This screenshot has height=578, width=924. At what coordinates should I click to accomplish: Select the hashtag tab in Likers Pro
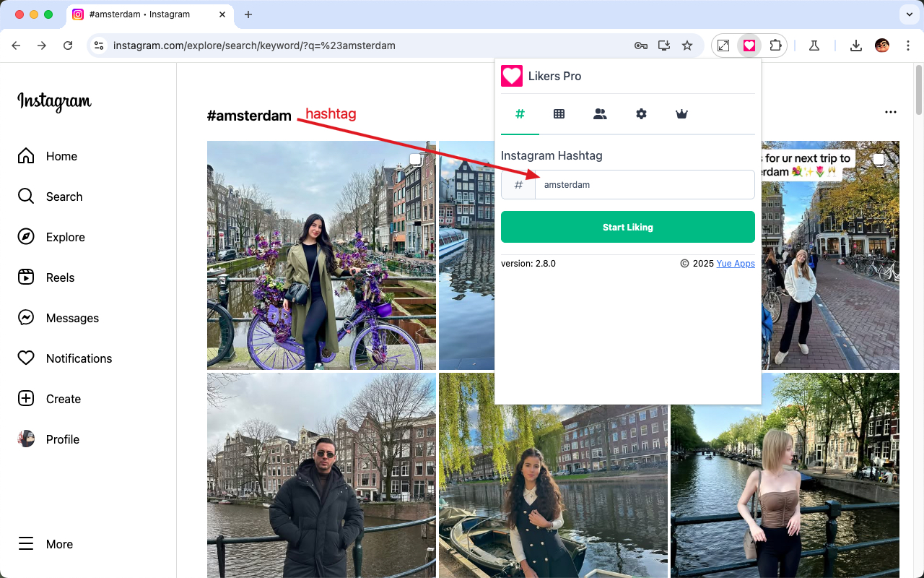[x=520, y=113]
